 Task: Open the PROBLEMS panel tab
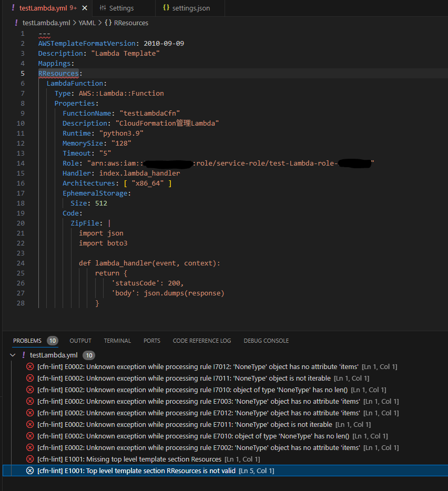pos(27,341)
